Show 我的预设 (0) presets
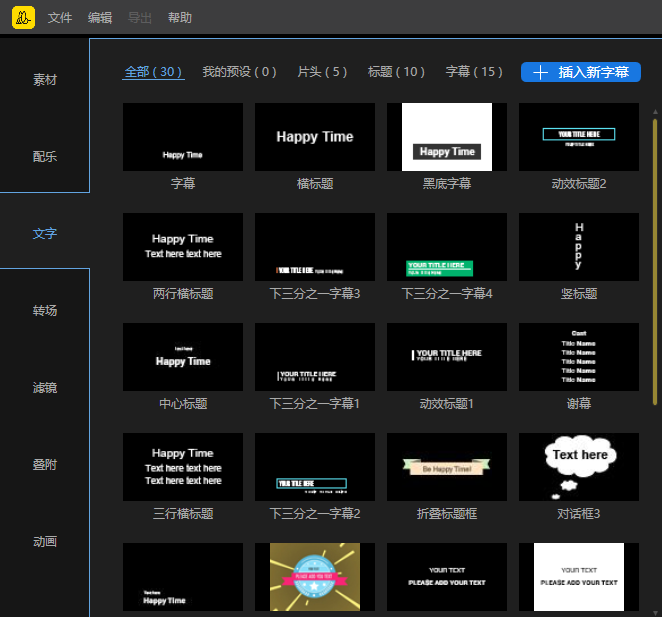 click(x=239, y=72)
